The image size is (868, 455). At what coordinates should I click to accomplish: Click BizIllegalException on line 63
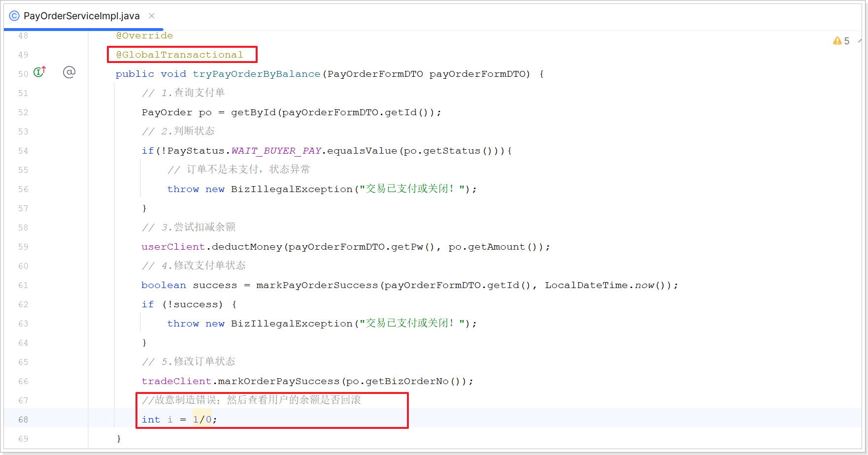292,324
